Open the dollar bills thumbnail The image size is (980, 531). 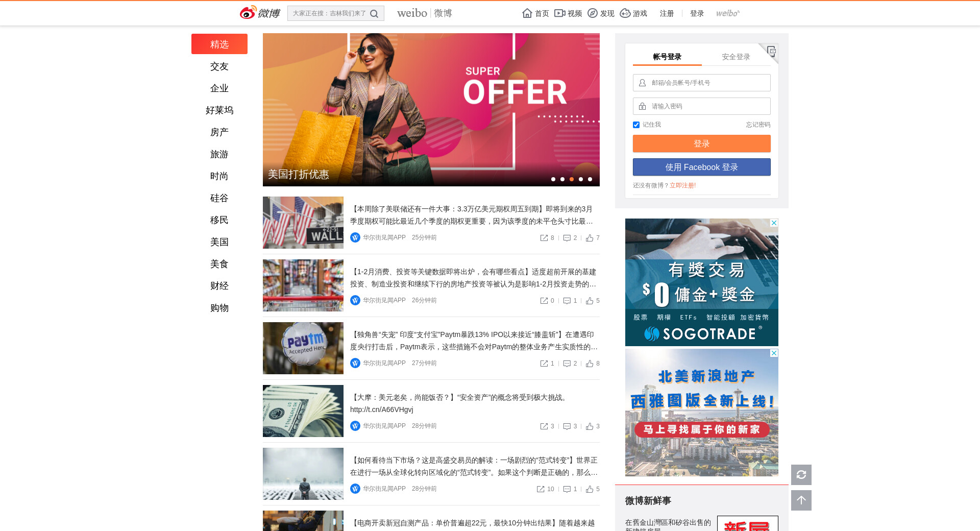[x=303, y=411]
